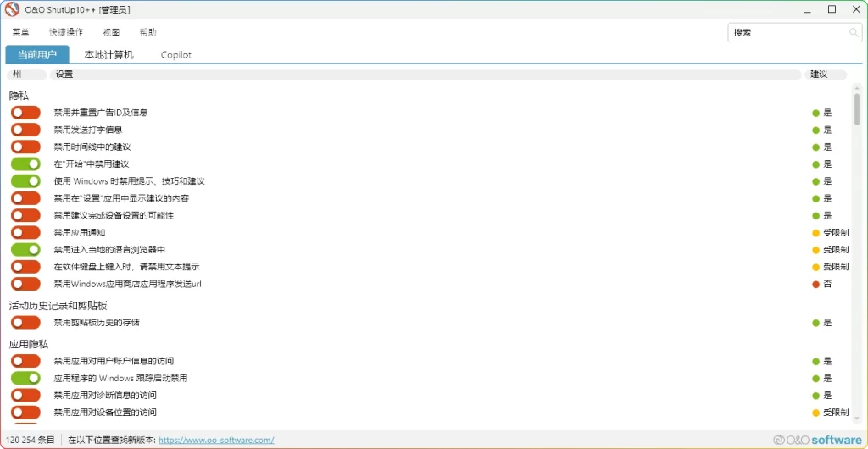Viewport: 868px width, 449px height.
Task: Select the 禁用时间线中的建议 setting text
Action: (92, 147)
